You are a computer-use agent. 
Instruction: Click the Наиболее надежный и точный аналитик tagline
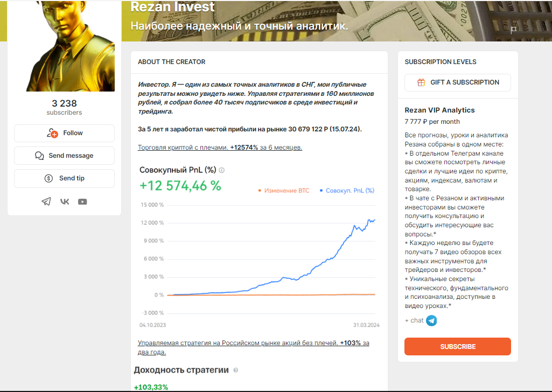pos(240,26)
